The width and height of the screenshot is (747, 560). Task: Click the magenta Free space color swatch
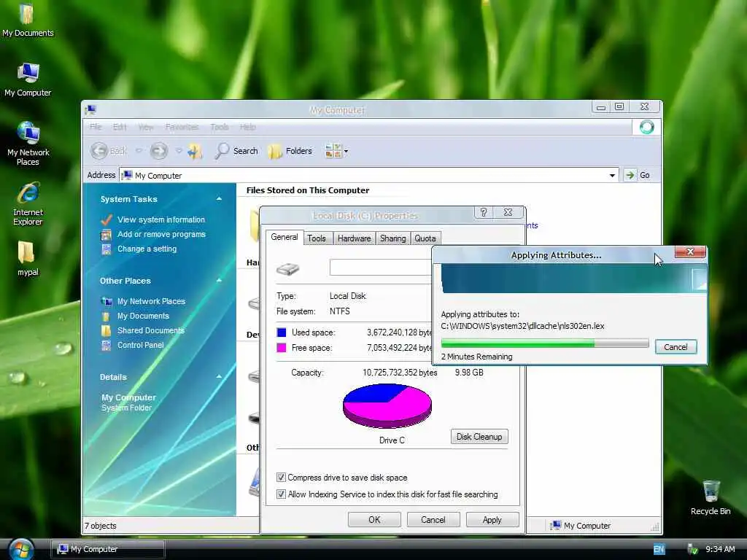(282, 348)
